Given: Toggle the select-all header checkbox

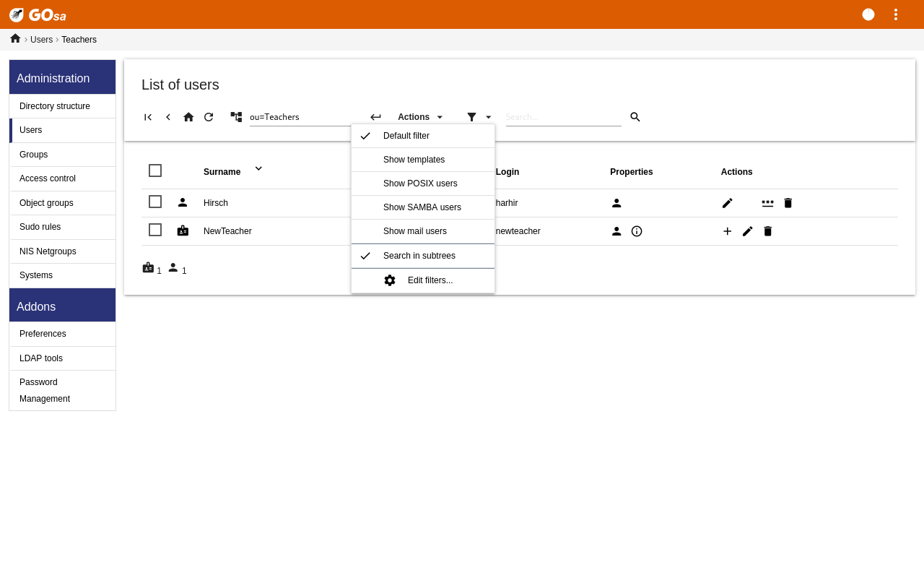Looking at the screenshot, I should pos(155,171).
